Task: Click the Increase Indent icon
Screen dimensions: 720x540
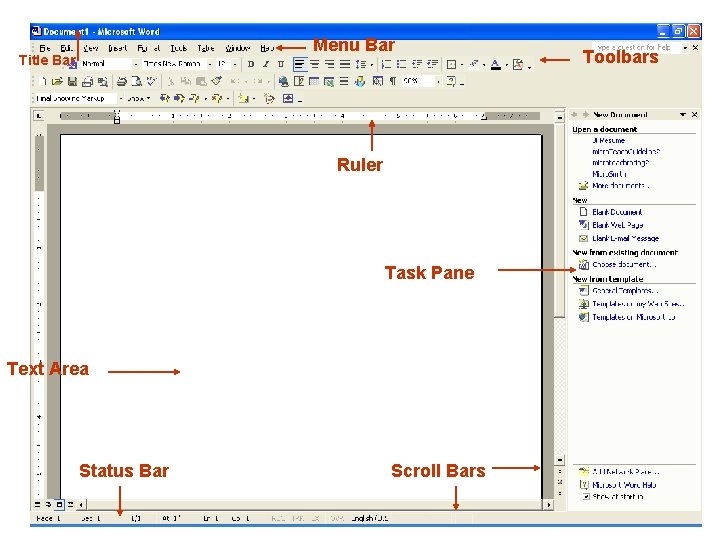Action: [432, 64]
